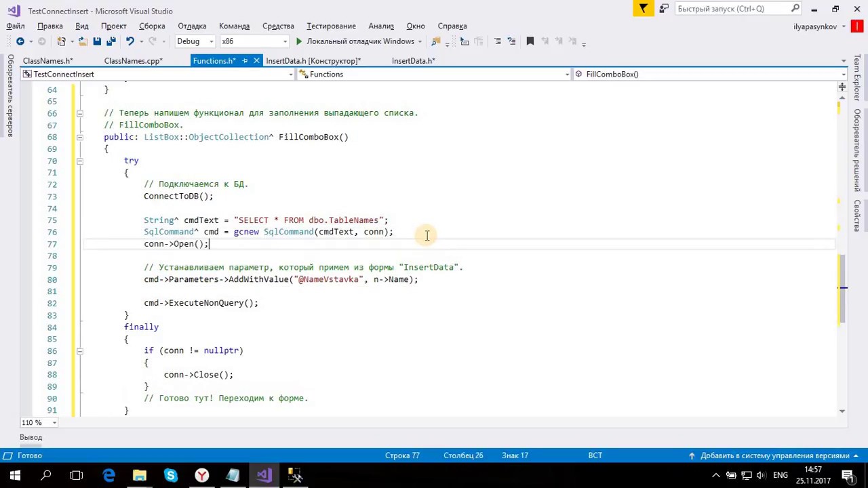This screenshot has height=488, width=868.
Task: Switch to the InsertData.h* tab
Action: [x=413, y=61]
